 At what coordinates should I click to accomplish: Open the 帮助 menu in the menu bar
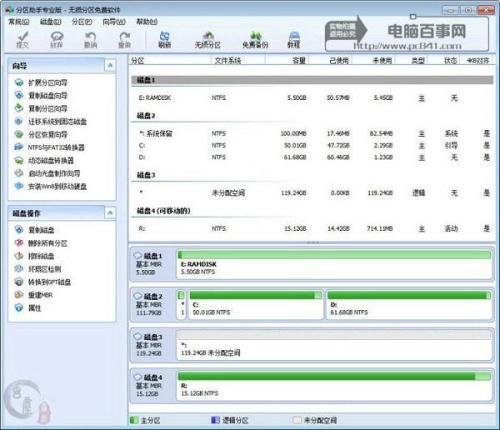click(147, 22)
